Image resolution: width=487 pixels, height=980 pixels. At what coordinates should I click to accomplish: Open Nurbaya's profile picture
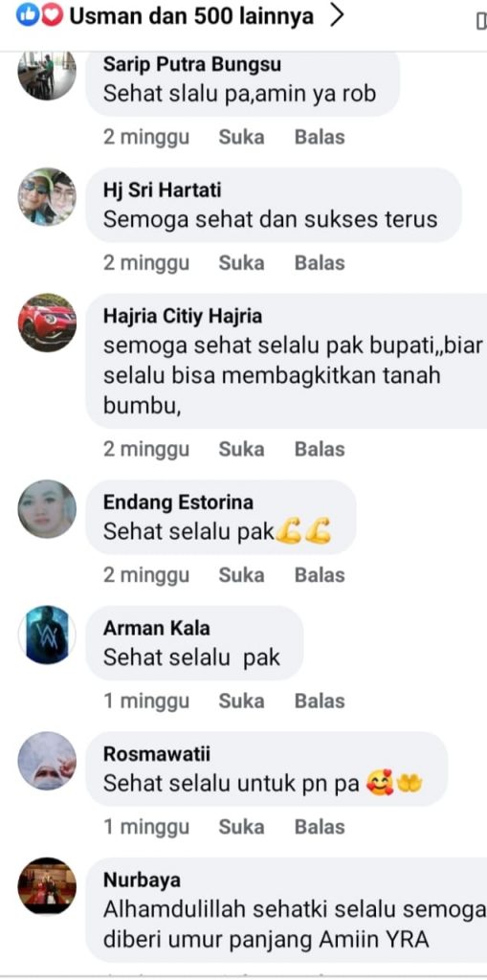coord(47,886)
